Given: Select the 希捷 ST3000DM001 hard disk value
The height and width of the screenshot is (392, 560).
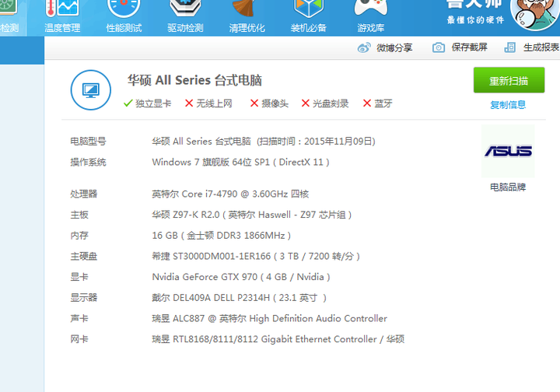Looking at the screenshot, I should point(256,257).
